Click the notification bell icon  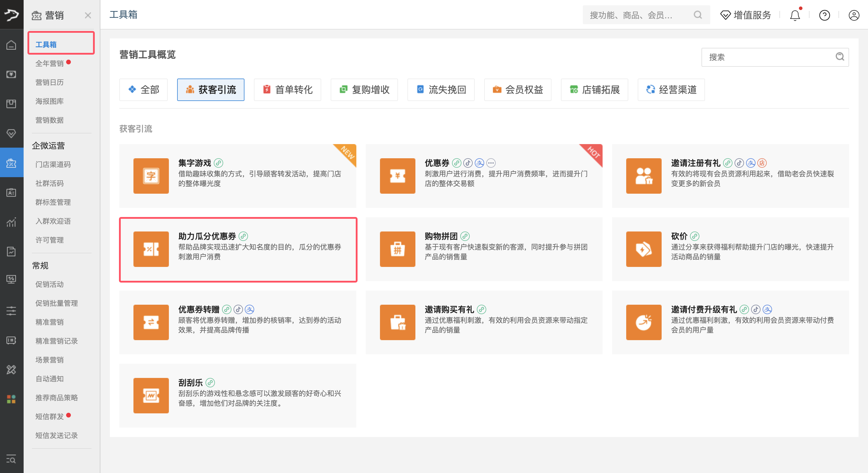click(794, 15)
